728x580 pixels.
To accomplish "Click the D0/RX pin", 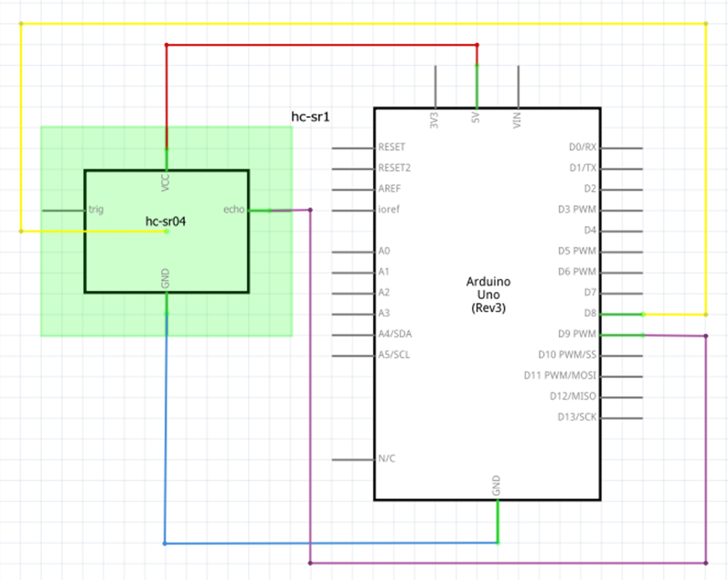I will point(622,148).
